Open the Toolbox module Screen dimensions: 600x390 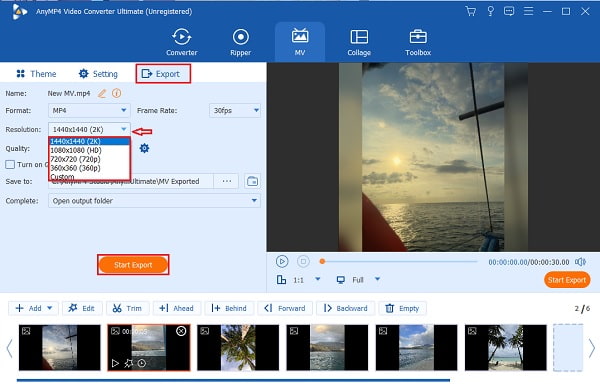pos(418,42)
